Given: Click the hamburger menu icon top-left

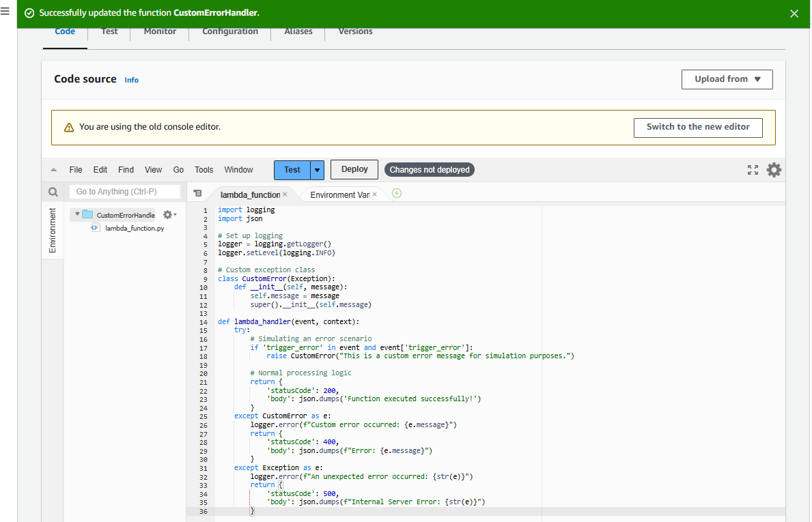Looking at the screenshot, I should click(5, 12).
